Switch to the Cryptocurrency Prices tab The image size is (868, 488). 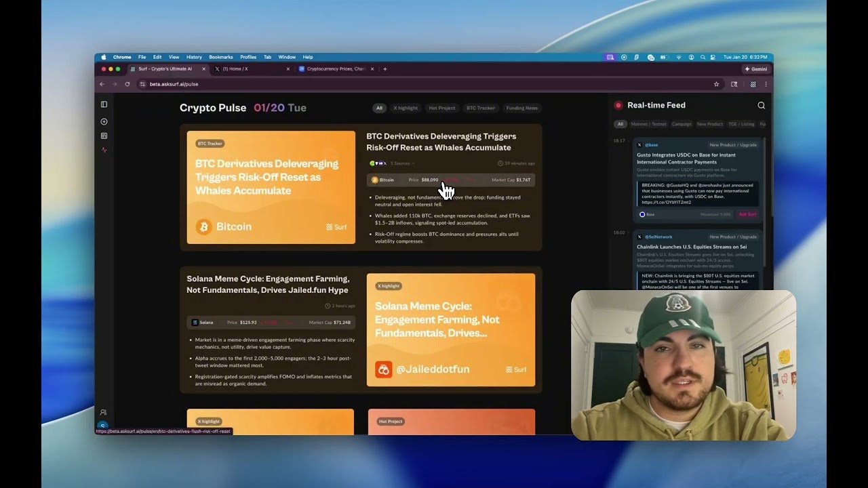pos(336,68)
